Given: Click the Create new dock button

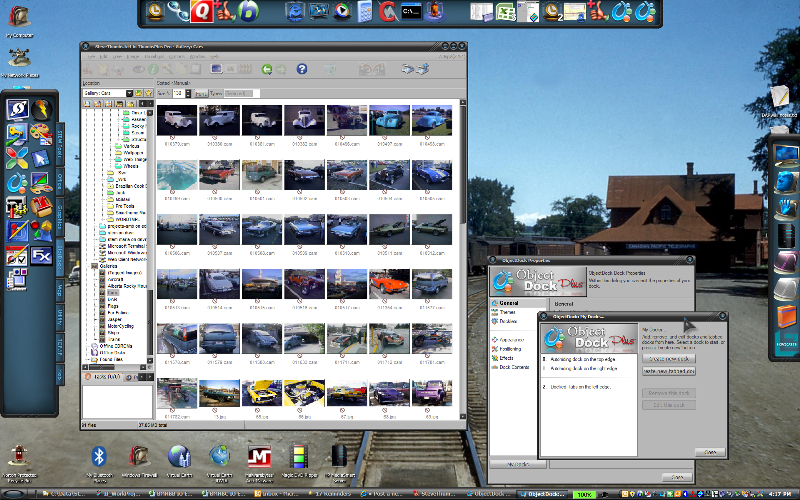Looking at the screenshot, I should [667, 357].
